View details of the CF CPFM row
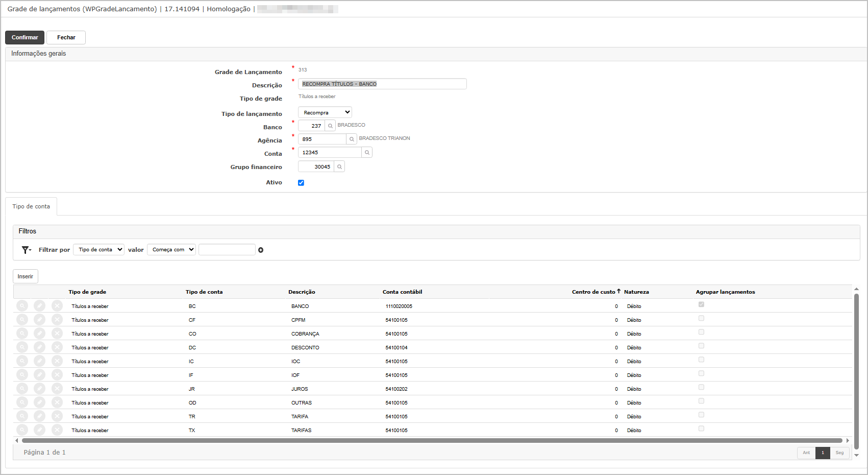Screen dimensions: 868x475 22,320
